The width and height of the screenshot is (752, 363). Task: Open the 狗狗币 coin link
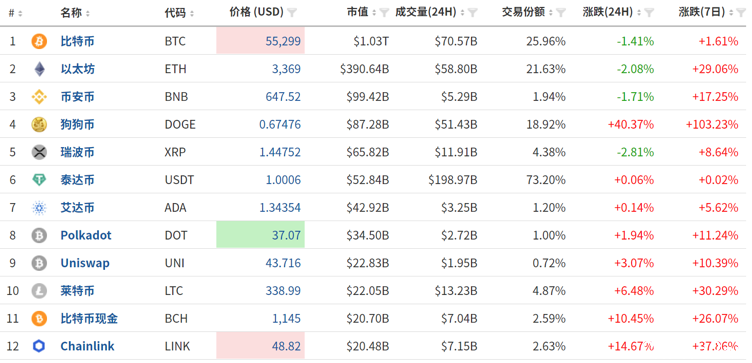coord(77,125)
